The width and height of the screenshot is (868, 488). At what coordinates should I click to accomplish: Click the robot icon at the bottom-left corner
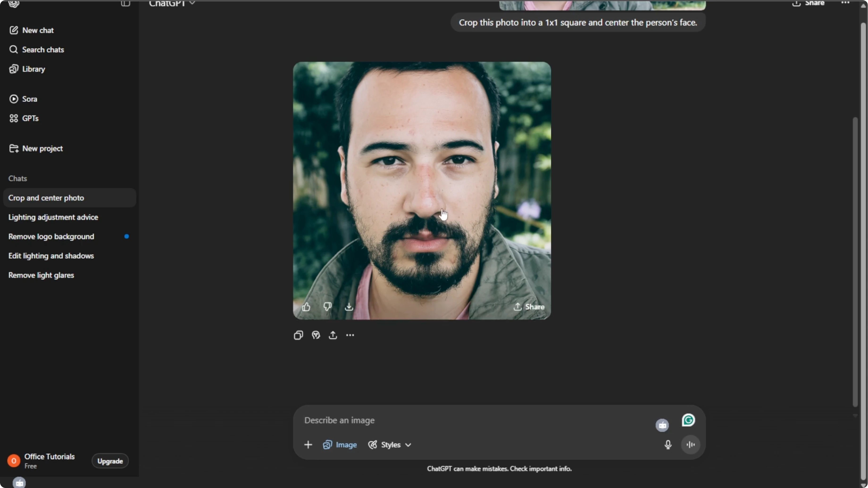(19, 483)
